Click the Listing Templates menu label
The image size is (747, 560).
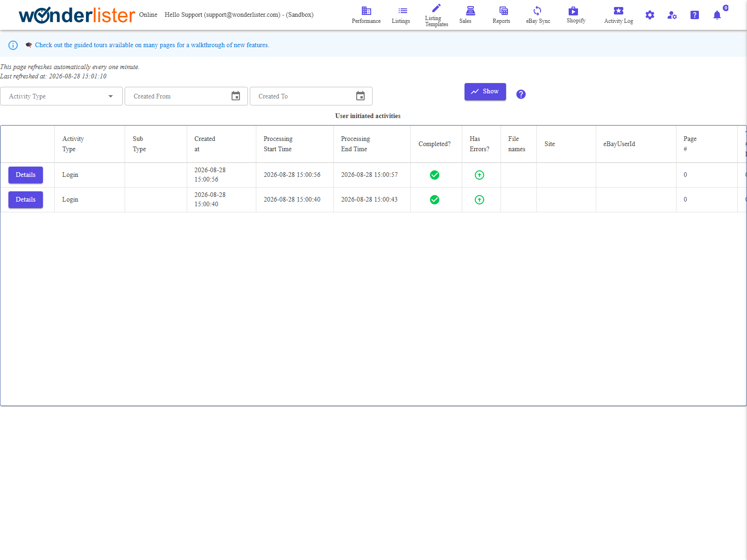[x=437, y=21]
